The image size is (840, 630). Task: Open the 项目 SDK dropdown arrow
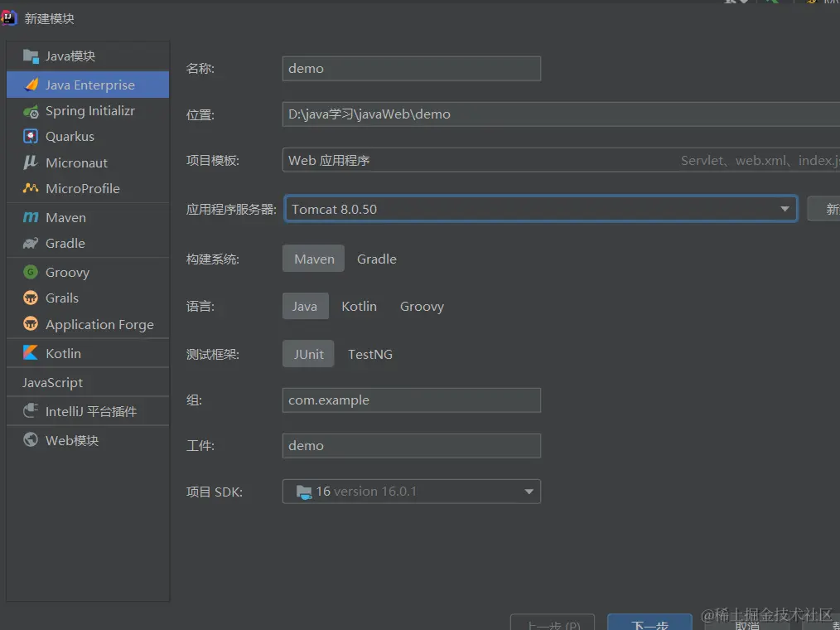tap(529, 492)
